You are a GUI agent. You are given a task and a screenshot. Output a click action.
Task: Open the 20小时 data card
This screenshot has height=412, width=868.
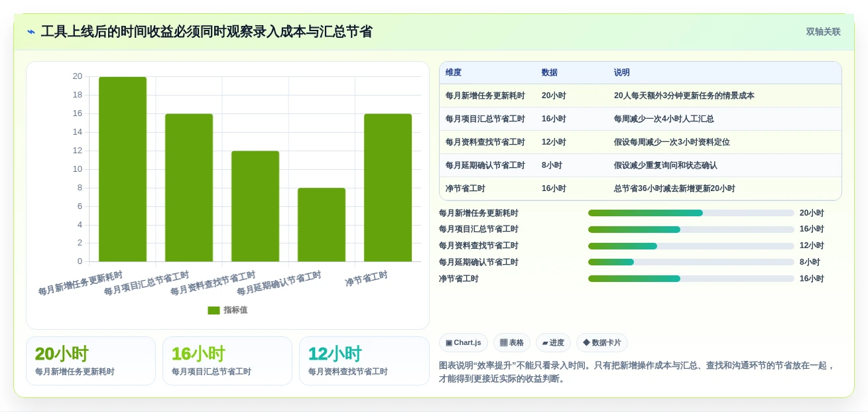pyautogui.click(x=91, y=361)
